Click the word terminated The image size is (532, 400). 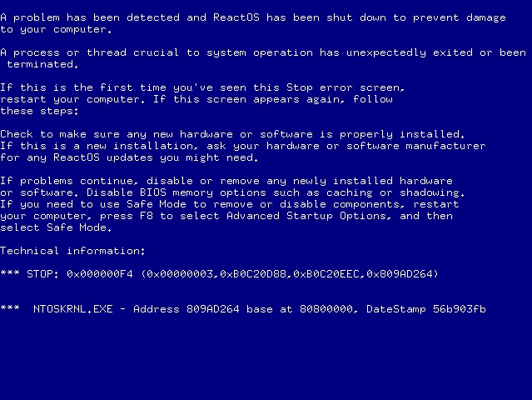[x=40, y=64]
